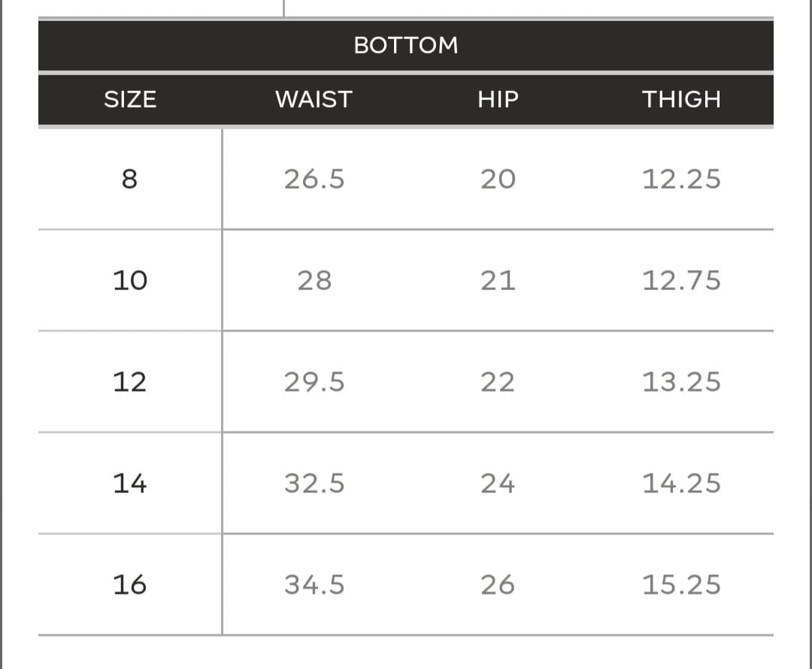Select thigh value 15.25 for size 16
This screenshot has width=812, height=669.
click(x=681, y=584)
